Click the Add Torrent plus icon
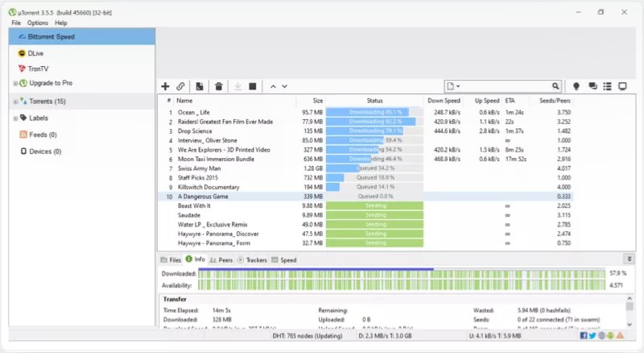 point(165,86)
